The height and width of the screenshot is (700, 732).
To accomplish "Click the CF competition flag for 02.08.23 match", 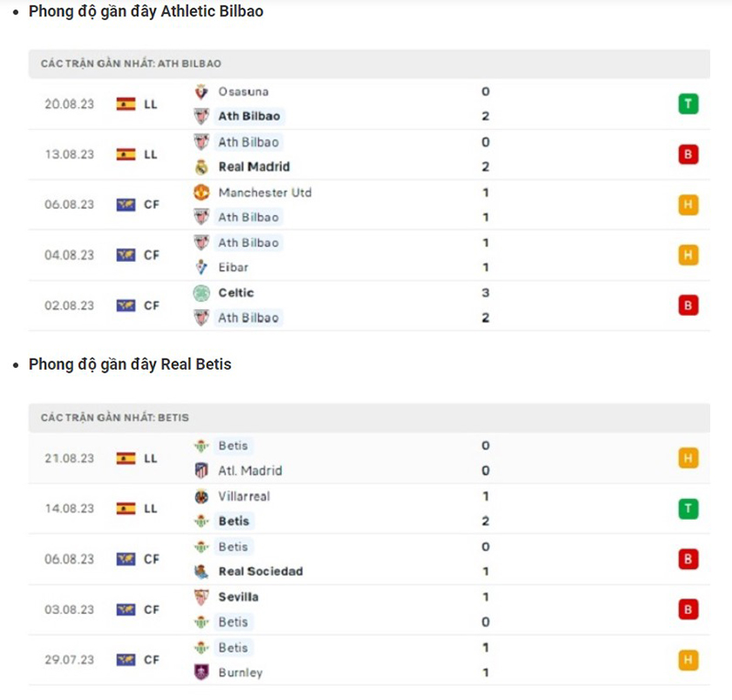I will [x=125, y=306].
